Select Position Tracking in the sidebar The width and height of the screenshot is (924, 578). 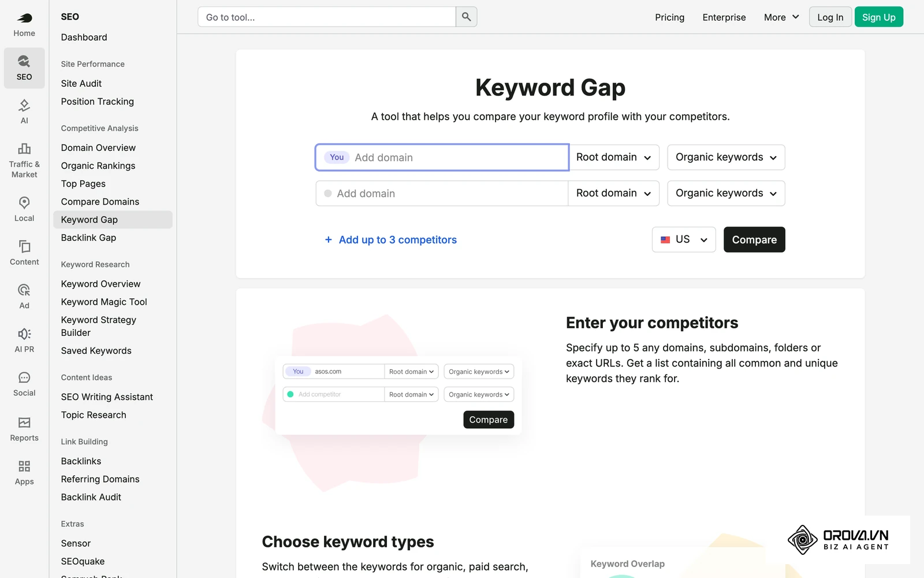tap(98, 101)
